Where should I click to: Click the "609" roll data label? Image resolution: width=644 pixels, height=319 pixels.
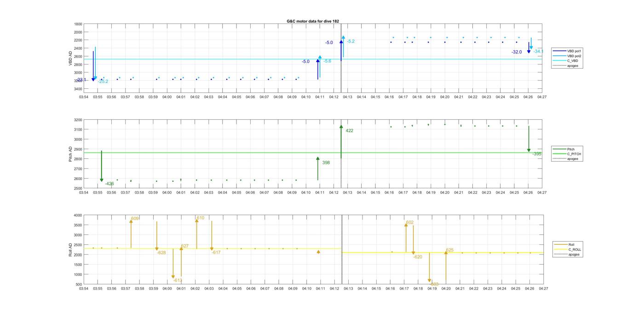135,219
